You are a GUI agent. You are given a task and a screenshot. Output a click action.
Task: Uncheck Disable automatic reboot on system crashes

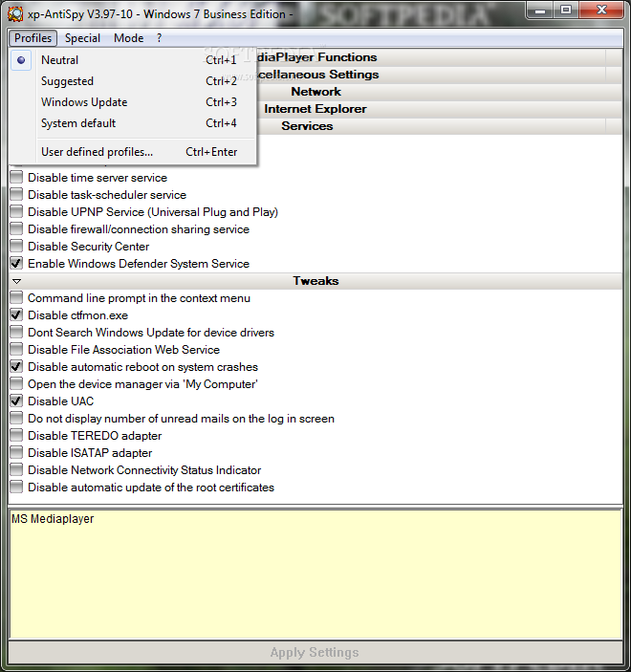coord(16,366)
